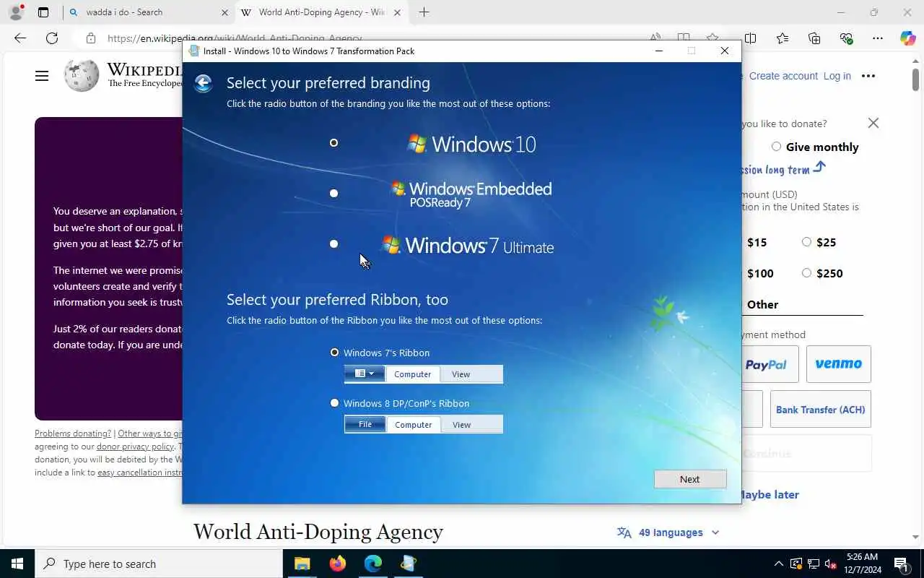Choose the Windows 7's Ribbon radio button
The width and height of the screenshot is (924, 578).
coord(334,353)
